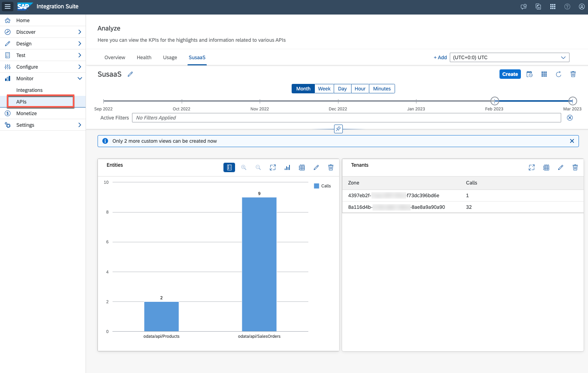Open Monetize in sidebar
This screenshot has width=588, height=373.
coord(43,113)
